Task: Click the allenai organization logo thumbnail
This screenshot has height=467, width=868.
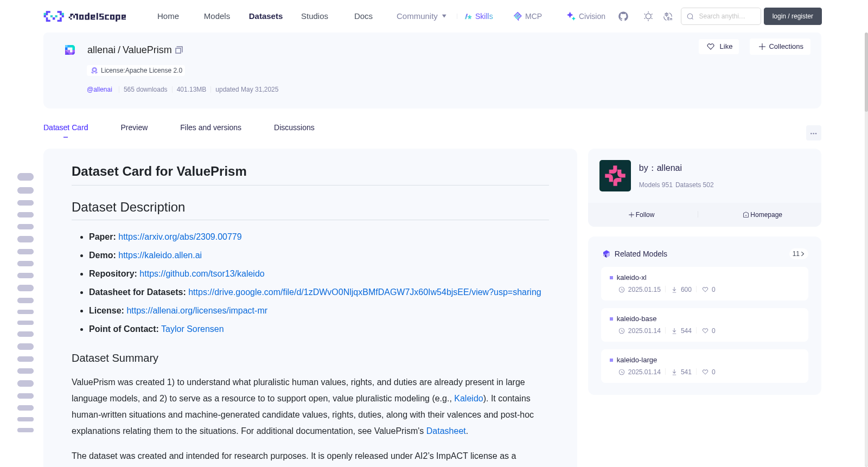Action: pos(615,176)
